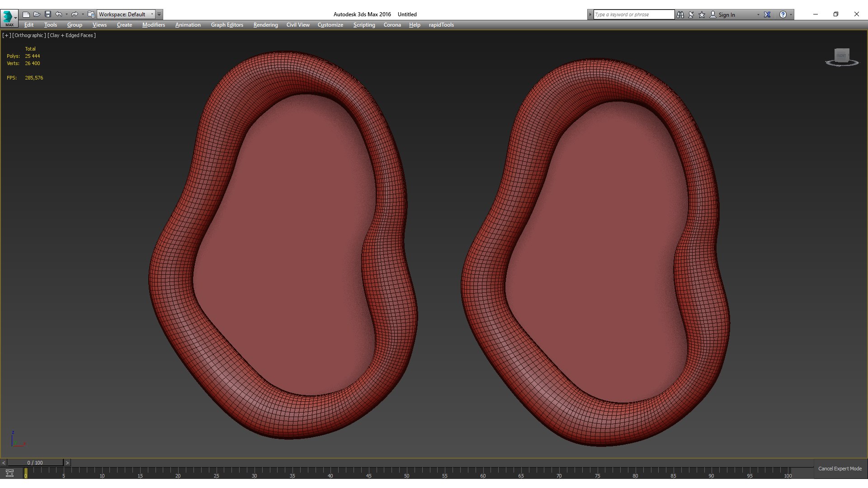Click Orthographic viewport label

(x=29, y=35)
